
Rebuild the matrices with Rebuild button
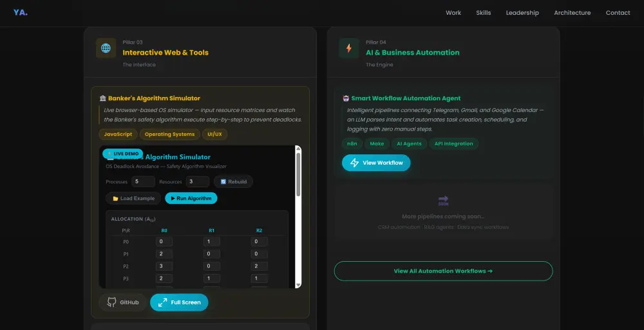pyautogui.click(x=233, y=181)
